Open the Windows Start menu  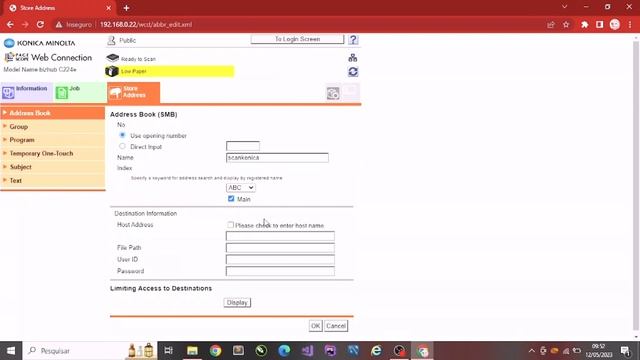point(11,351)
